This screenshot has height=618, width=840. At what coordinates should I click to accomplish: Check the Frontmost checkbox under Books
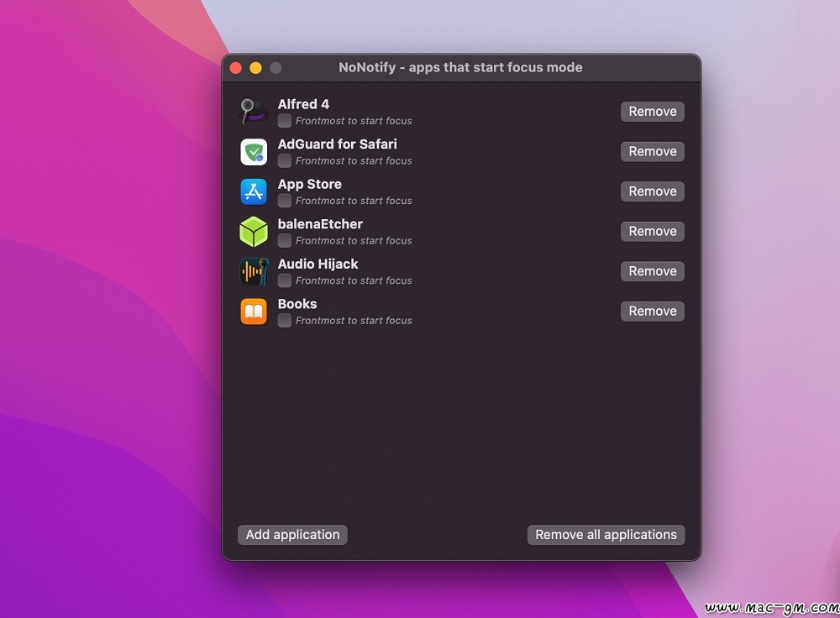[x=285, y=320]
